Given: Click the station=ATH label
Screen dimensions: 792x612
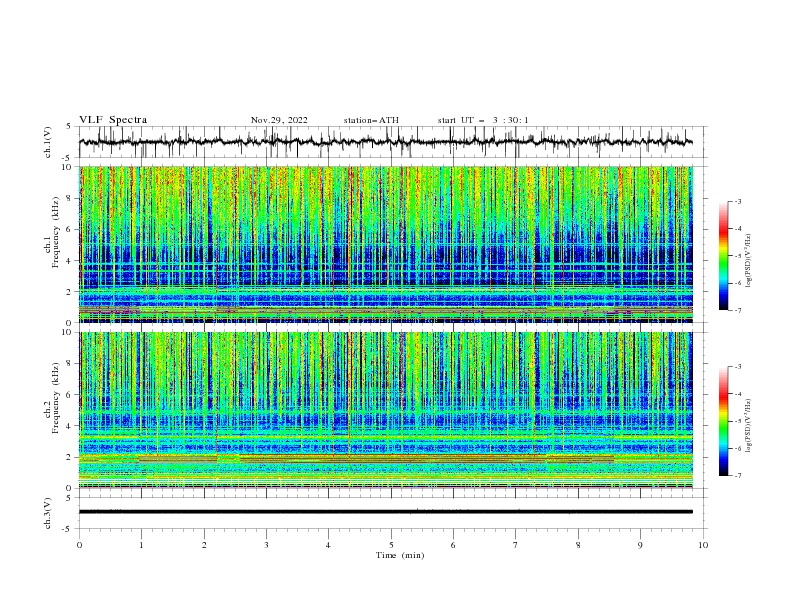Looking at the screenshot, I should (x=371, y=120).
